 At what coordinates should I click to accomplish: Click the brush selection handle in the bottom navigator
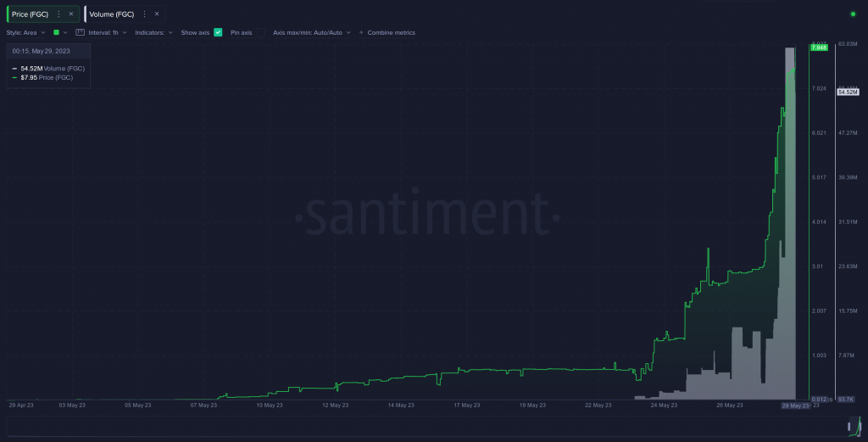coord(849,427)
